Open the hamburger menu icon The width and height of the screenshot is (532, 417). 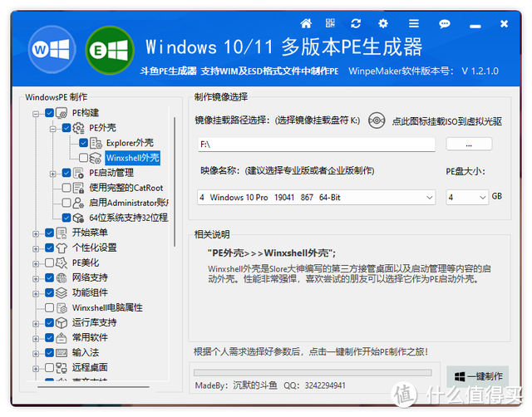414,23
